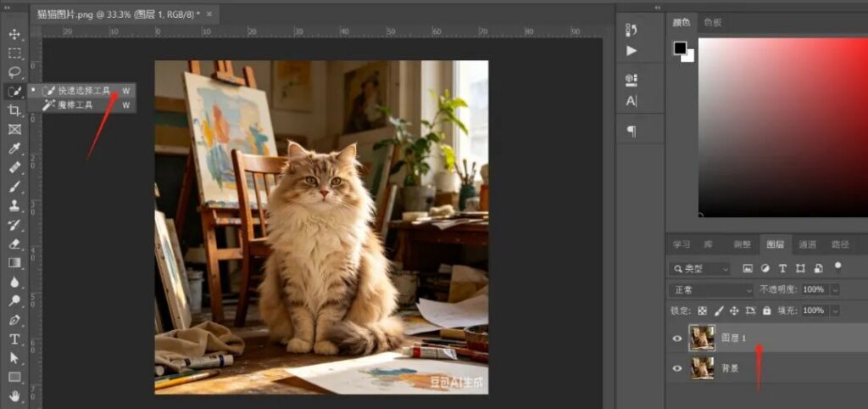Image resolution: width=868 pixels, height=409 pixels.
Task: Lock transparent pixels checkerboard icon
Action: 703,311
